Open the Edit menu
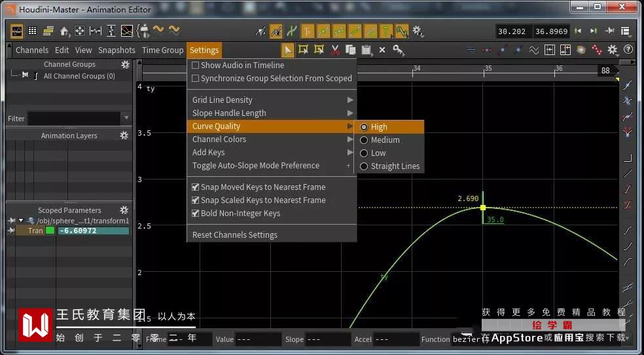Image resolution: width=644 pixels, height=355 pixels. (62, 50)
